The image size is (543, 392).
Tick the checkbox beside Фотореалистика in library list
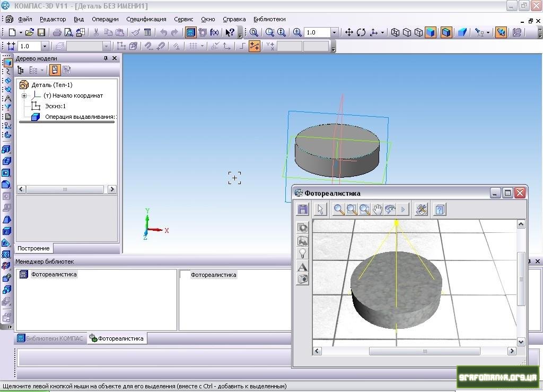click(185, 275)
